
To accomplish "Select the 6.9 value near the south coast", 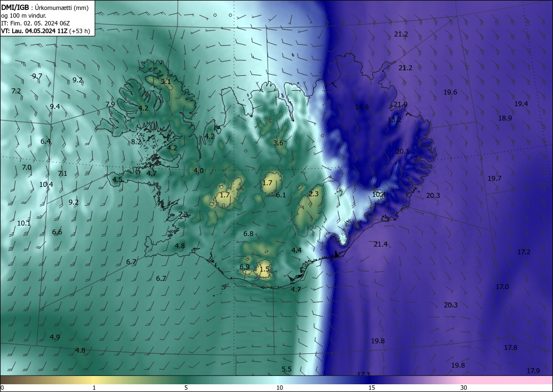I will click(245, 267).
